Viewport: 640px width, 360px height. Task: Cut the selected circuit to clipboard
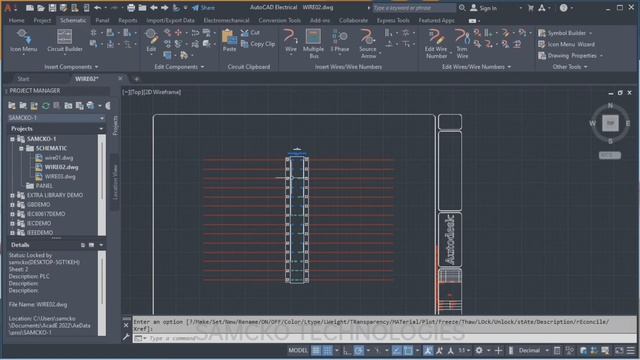click(x=250, y=33)
